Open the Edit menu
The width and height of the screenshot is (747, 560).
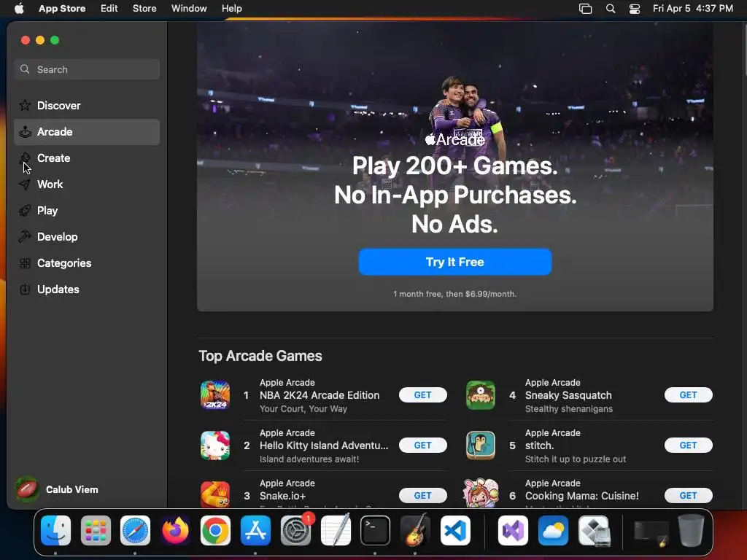[x=109, y=9]
